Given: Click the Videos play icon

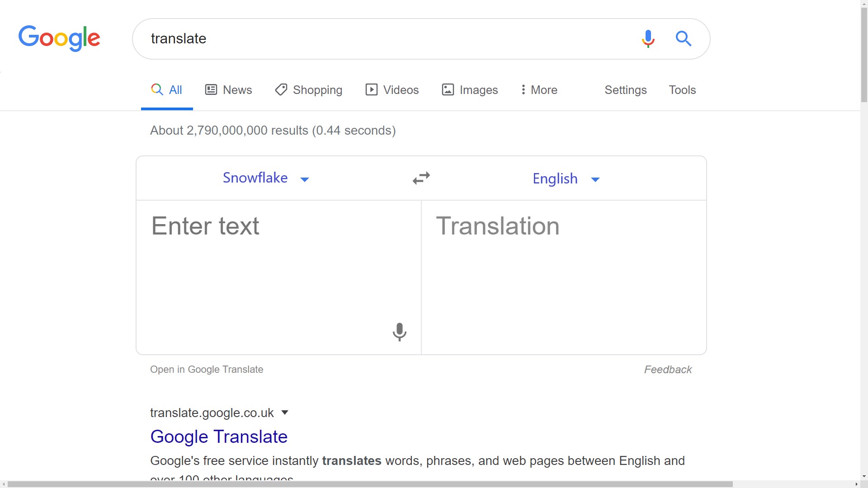Looking at the screenshot, I should pyautogui.click(x=371, y=89).
